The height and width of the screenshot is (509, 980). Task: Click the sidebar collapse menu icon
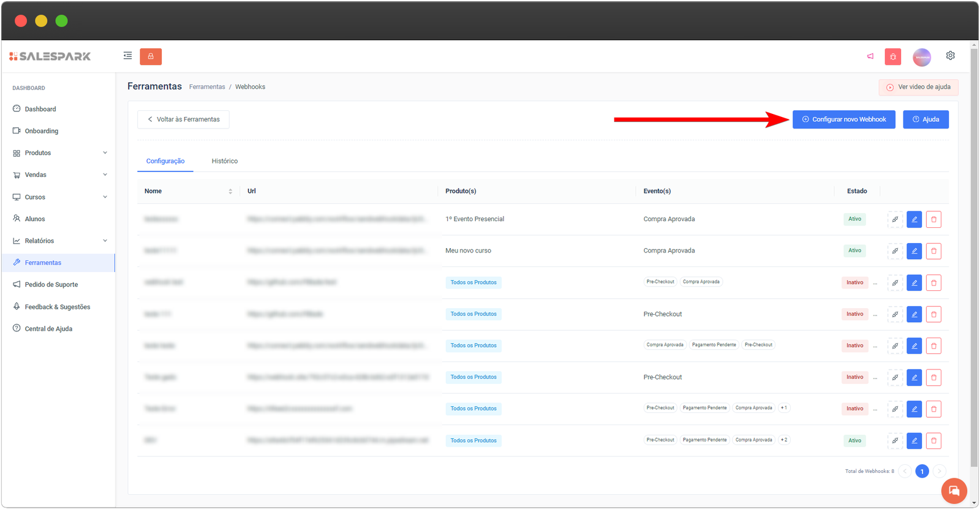(x=127, y=56)
